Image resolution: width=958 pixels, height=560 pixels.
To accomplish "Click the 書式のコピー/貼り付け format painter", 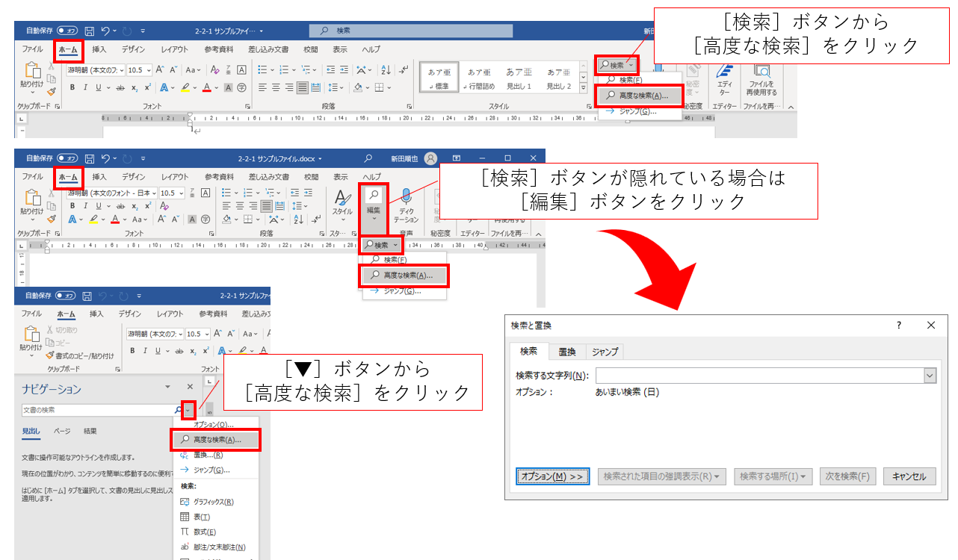I will (x=79, y=355).
